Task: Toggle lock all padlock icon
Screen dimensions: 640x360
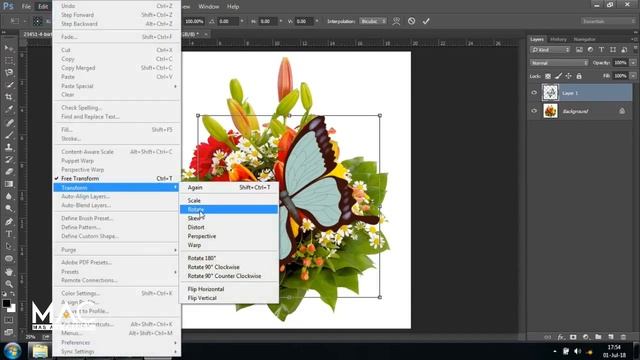Action: click(579, 76)
